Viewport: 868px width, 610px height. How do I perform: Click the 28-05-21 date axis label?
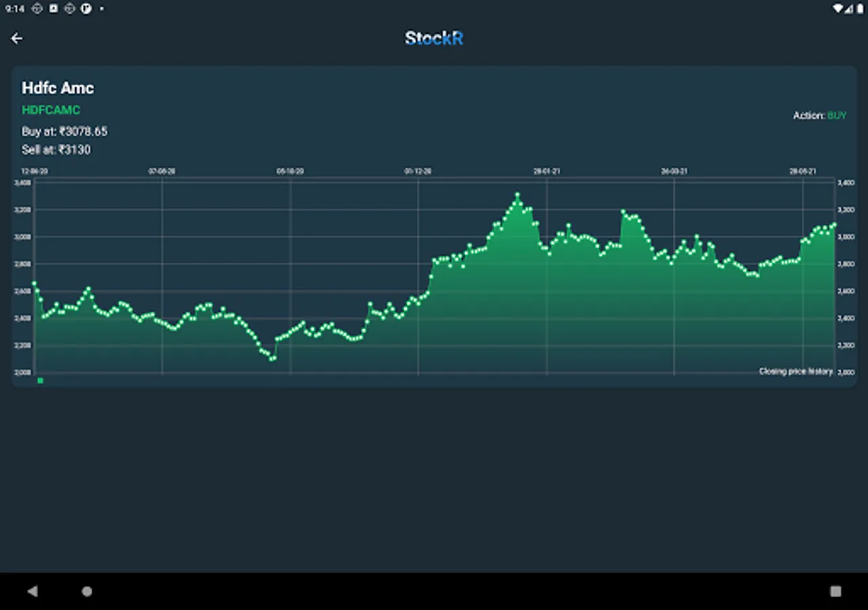803,171
